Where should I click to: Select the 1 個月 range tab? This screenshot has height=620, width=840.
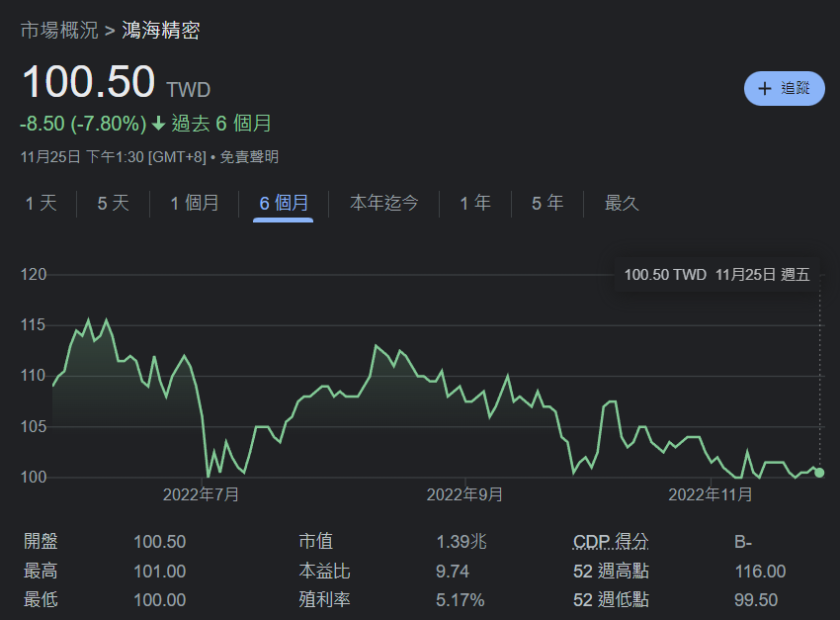195,203
